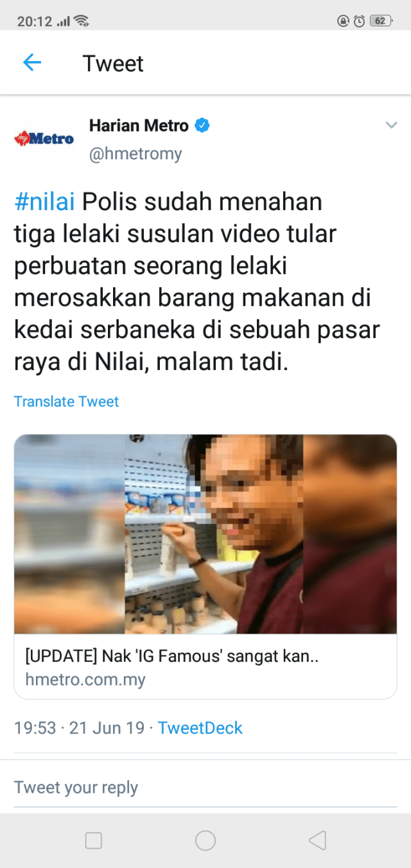This screenshot has height=868, width=411.
Task: Tap the back arrow icon
Action: pos(32,62)
